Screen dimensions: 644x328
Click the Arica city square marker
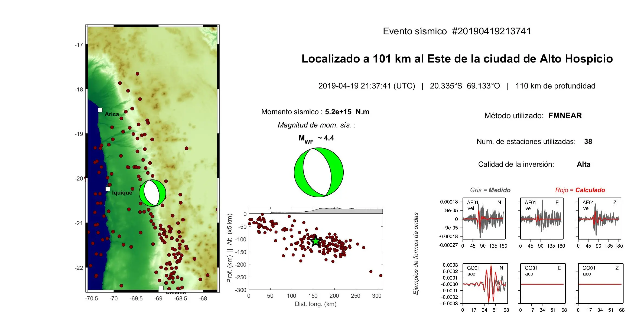(100, 110)
